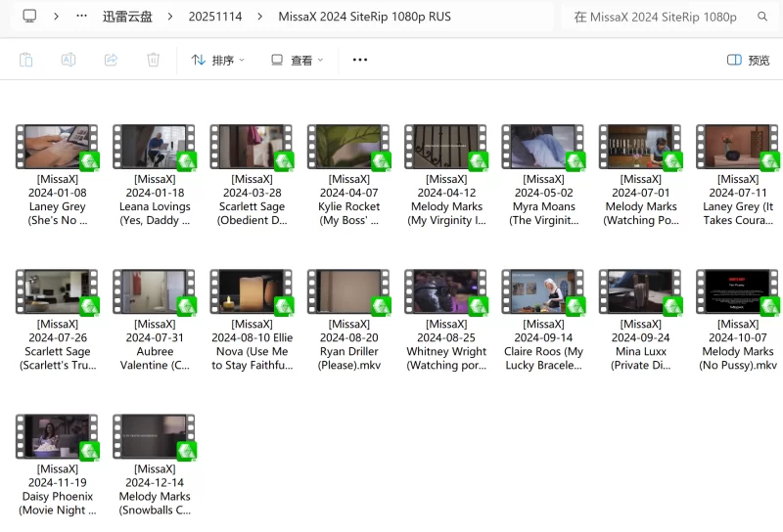The height and width of the screenshot is (532, 783).
Task: Select the 2024-09-24 Mina Luxx video icon
Action: (641, 292)
